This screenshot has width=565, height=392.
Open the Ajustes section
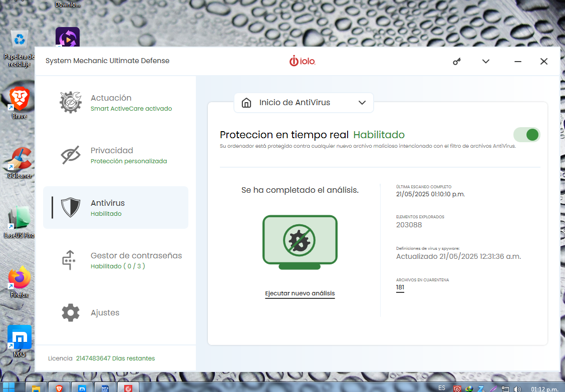point(116,312)
